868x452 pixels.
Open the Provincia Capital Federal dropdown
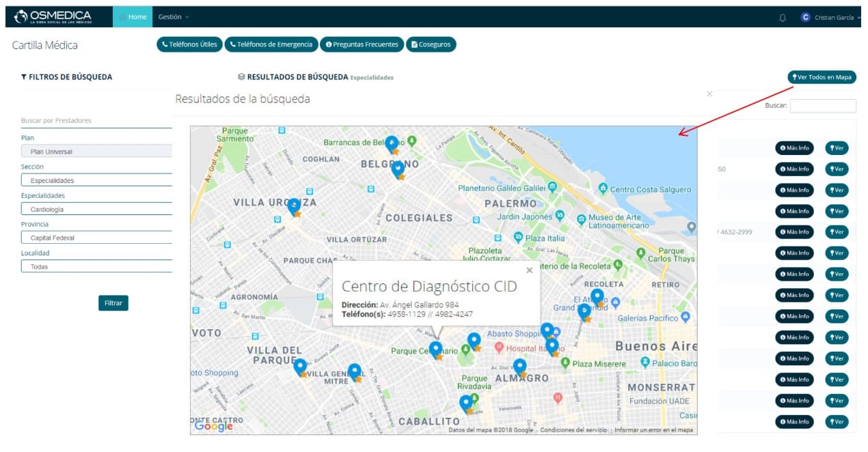[x=96, y=238]
